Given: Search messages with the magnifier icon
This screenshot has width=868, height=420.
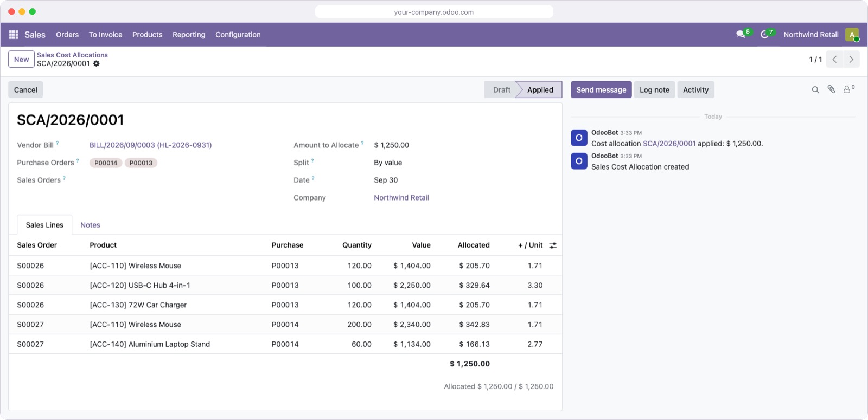Looking at the screenshot, I should pyautogui.click(x=815, y=90).
